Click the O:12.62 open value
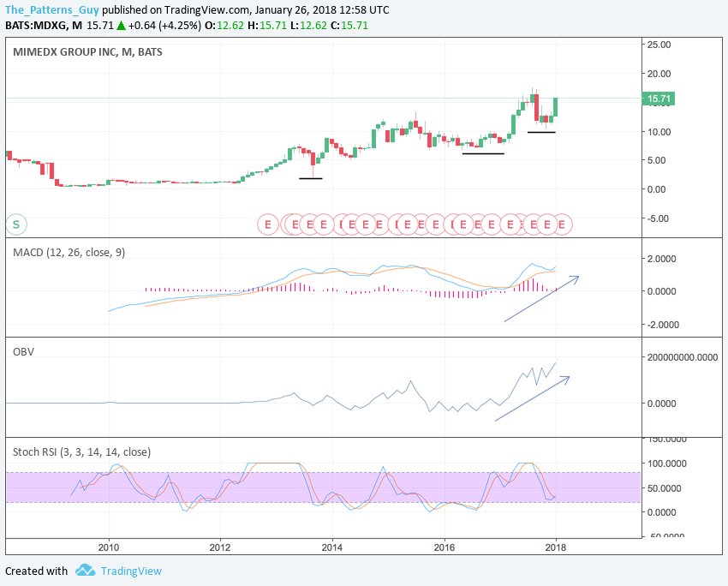 coord(224,26)
